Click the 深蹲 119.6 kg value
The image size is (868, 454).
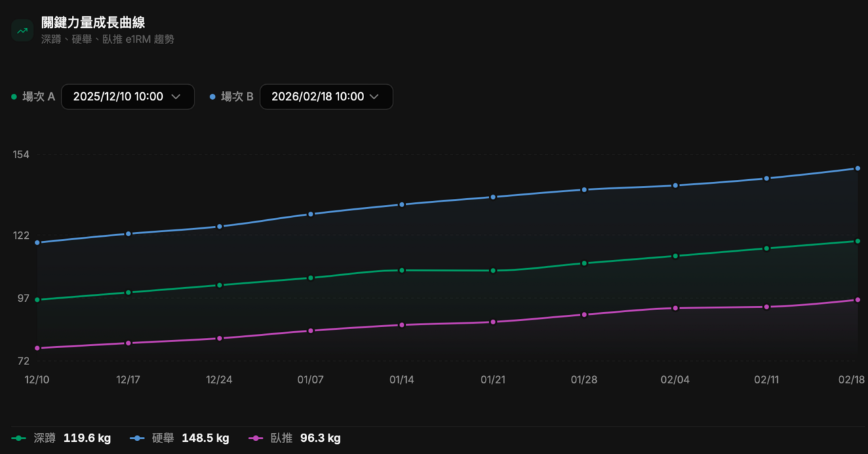point(87,438)
